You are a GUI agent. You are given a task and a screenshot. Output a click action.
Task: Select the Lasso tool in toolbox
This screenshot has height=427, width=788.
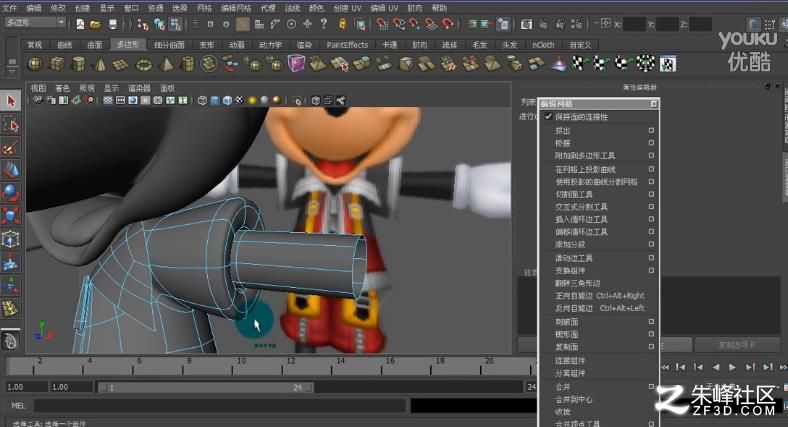tap(11, 125)
